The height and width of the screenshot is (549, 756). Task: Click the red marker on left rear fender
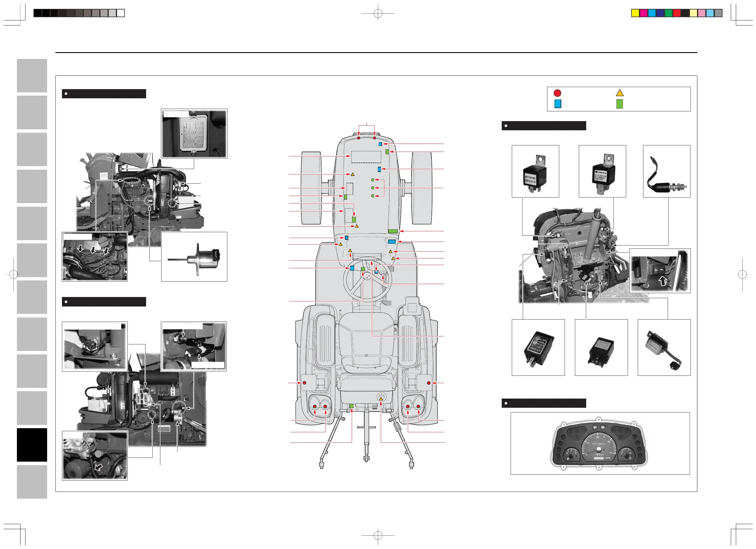304,383
